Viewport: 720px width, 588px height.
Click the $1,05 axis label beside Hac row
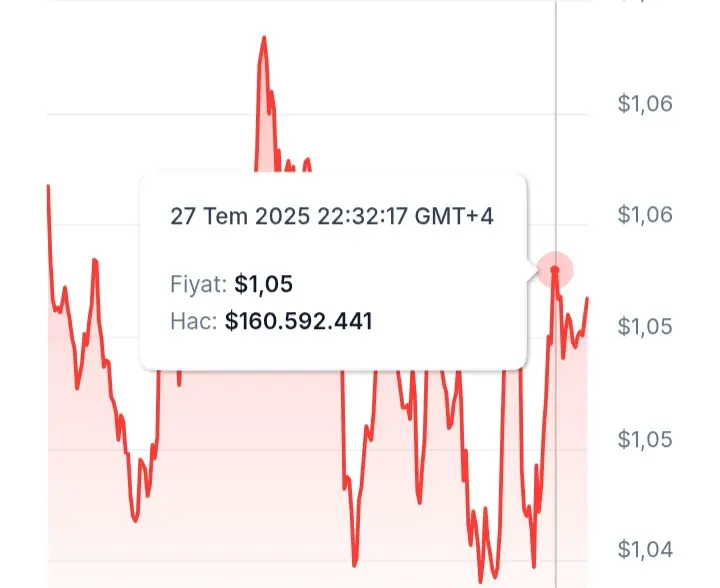(645, 326)
